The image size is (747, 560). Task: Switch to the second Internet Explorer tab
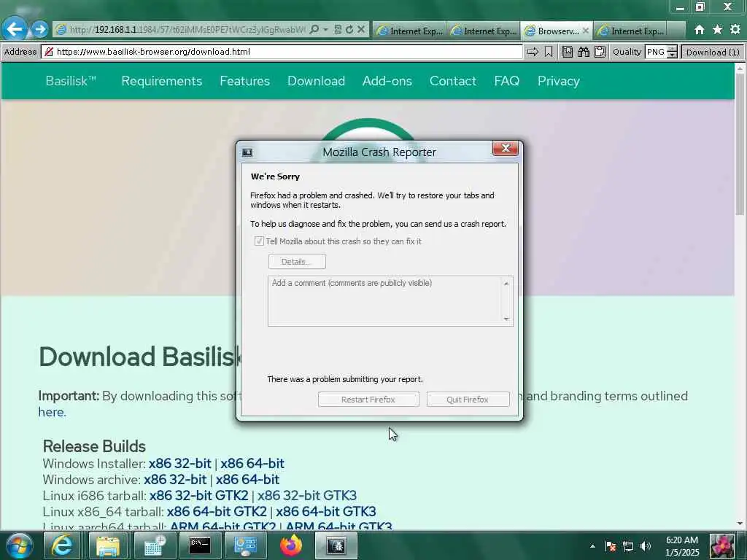tap(484, 31)
